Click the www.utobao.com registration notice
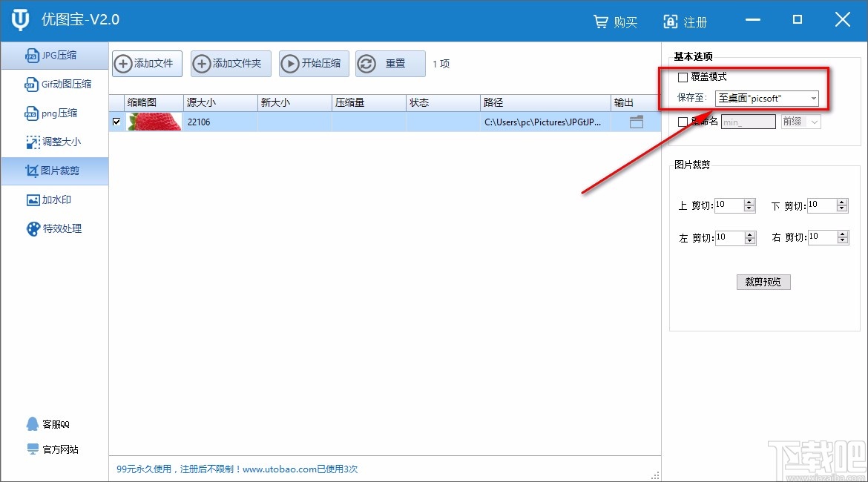Image resolution: width=868 pixels, height=482 pixels. click(237, 469)
